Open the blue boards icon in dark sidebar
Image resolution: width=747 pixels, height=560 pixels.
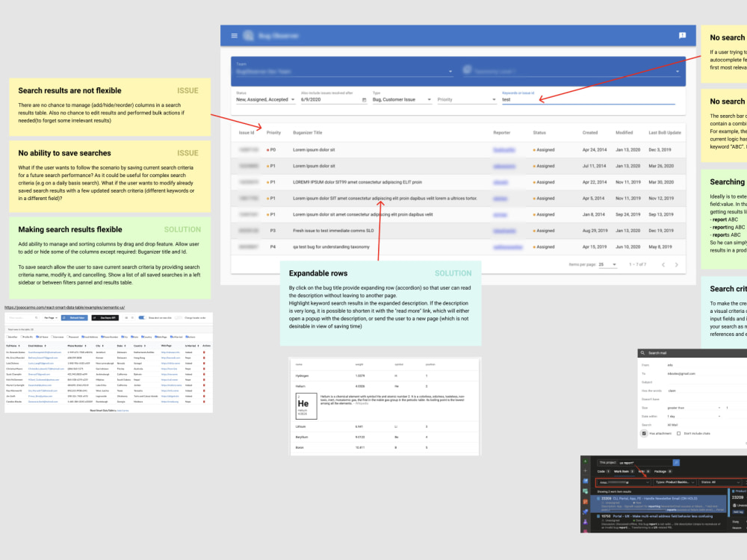click(x=586, y=481)
